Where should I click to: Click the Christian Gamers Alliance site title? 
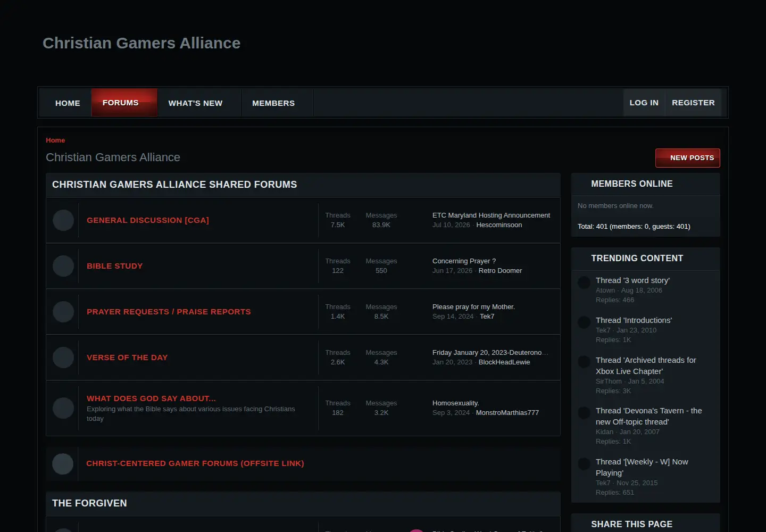141,43
